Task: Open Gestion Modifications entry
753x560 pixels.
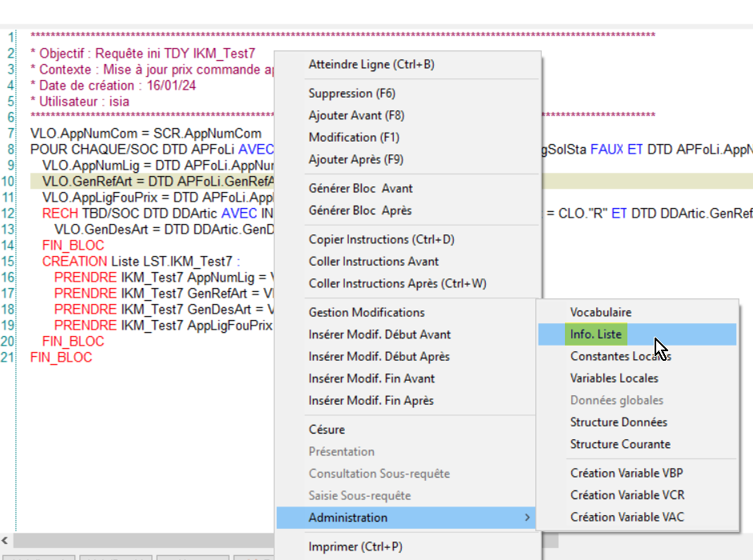Action: 366,313
